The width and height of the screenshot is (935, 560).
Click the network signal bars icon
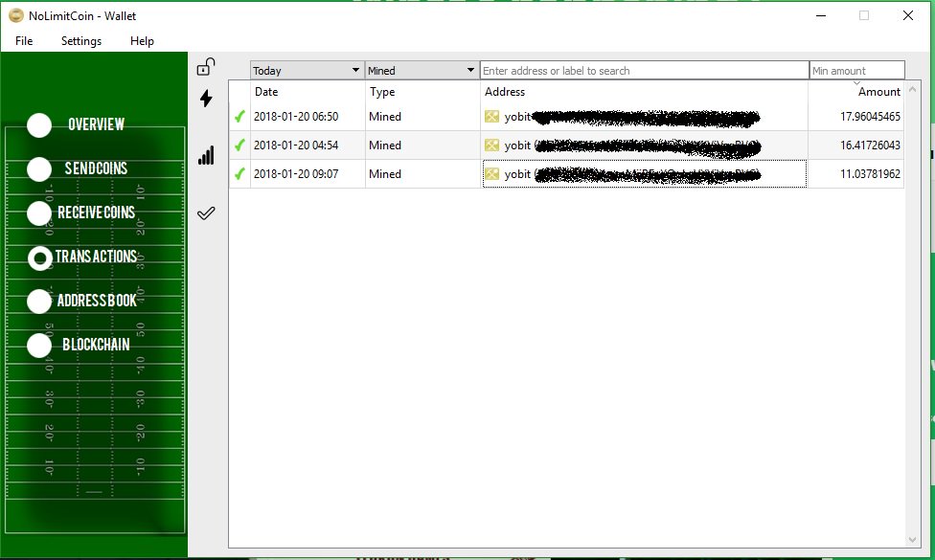pos(206,155)
